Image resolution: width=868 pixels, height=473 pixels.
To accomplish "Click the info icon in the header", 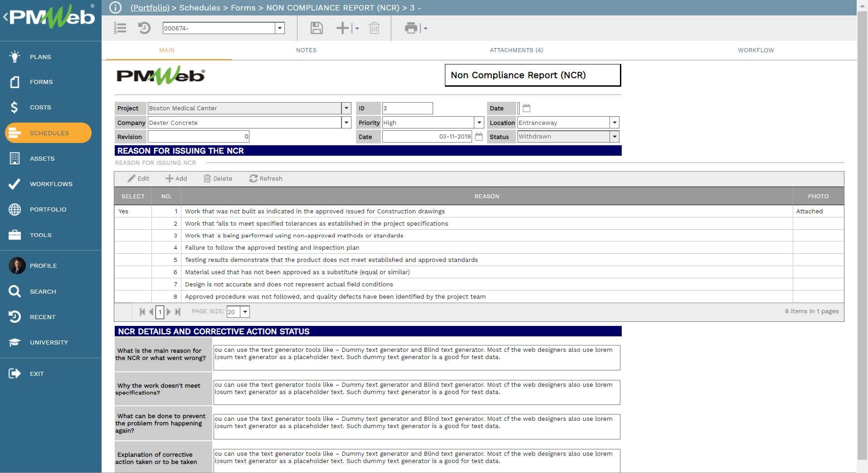I will pos(116,7).
